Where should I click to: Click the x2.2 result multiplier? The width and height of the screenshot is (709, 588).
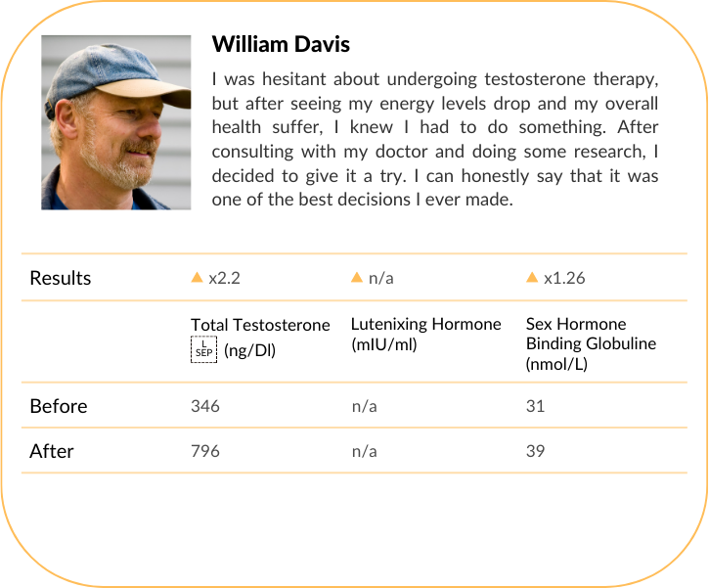tap(224, 278)
